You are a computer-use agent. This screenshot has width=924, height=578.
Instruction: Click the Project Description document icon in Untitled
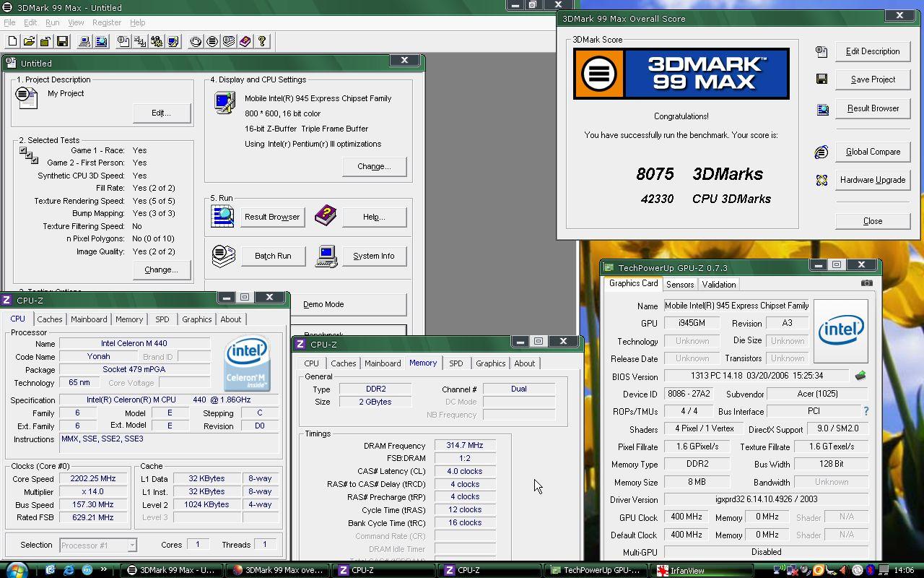[x=27, y=98]
